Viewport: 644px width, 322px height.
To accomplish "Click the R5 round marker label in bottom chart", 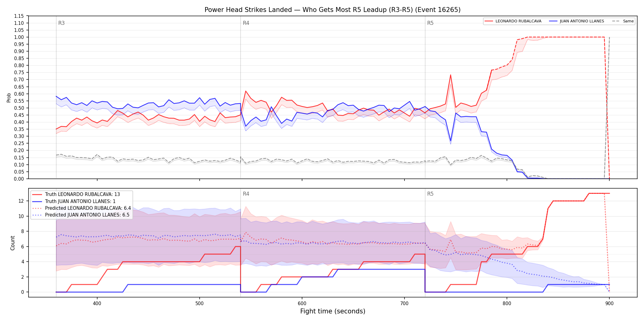I will pos(430,194).
